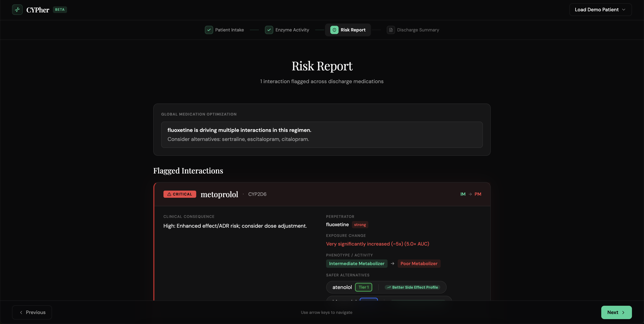Select the atenolol safer alternative pill

click(342, 287)
